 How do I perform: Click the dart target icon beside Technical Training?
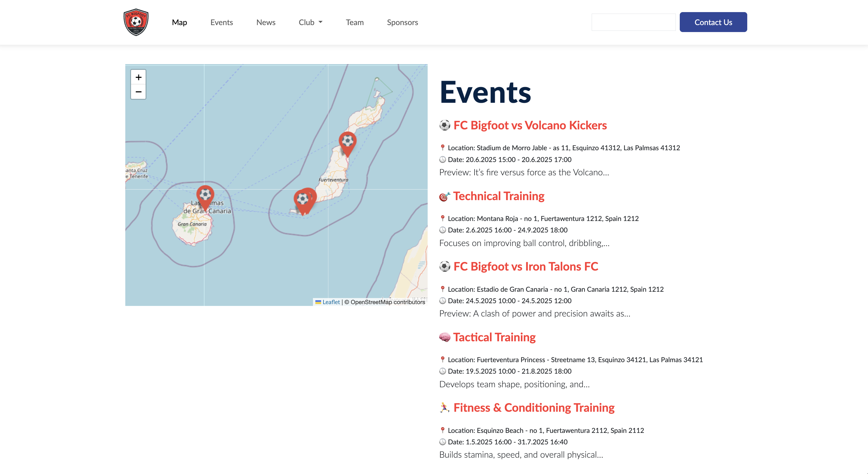tap(445, 196)
